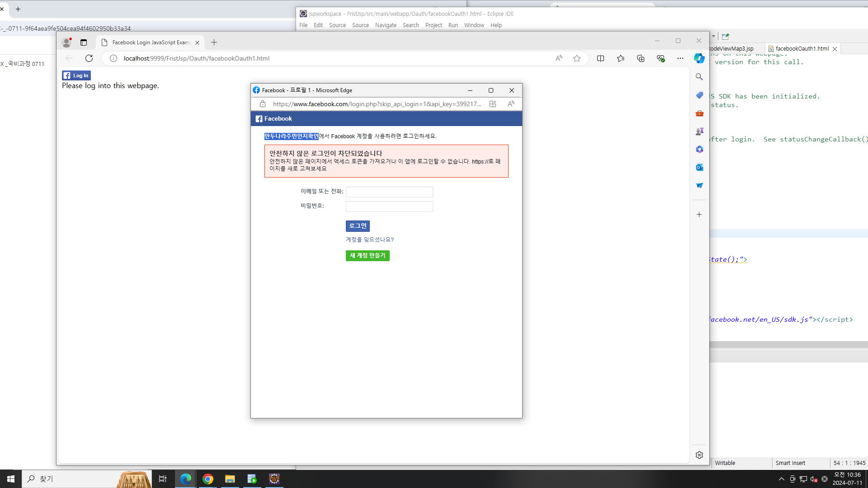
Task: Open Eclipse Navigate menu
Action: (386, 25)
